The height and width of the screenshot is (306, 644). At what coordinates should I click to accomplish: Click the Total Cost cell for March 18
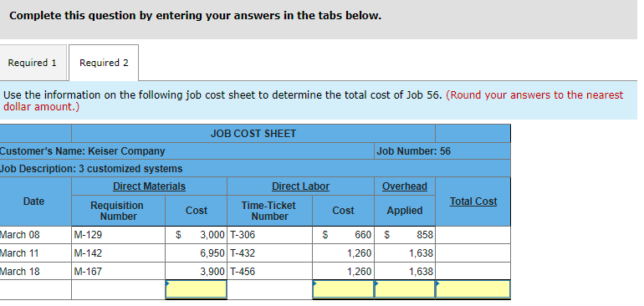[473, 272]
